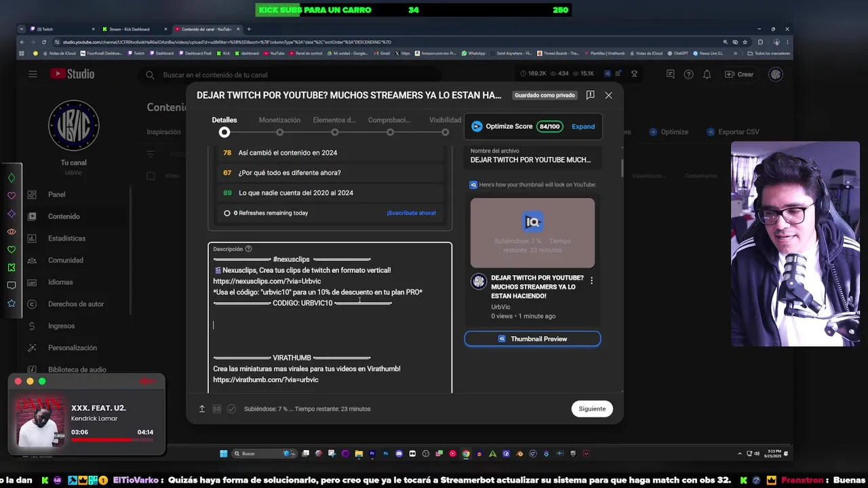
Task: Click the trophy icon in the stats bar
Action: click(634, 74)
